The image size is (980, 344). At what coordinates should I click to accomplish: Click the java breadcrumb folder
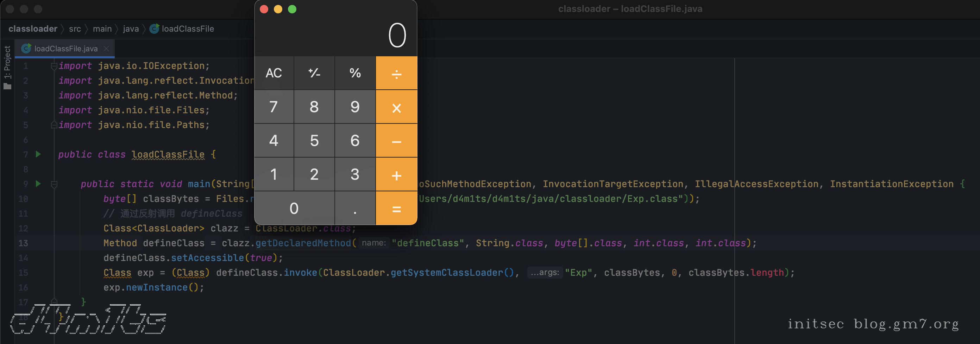point(131,29)
